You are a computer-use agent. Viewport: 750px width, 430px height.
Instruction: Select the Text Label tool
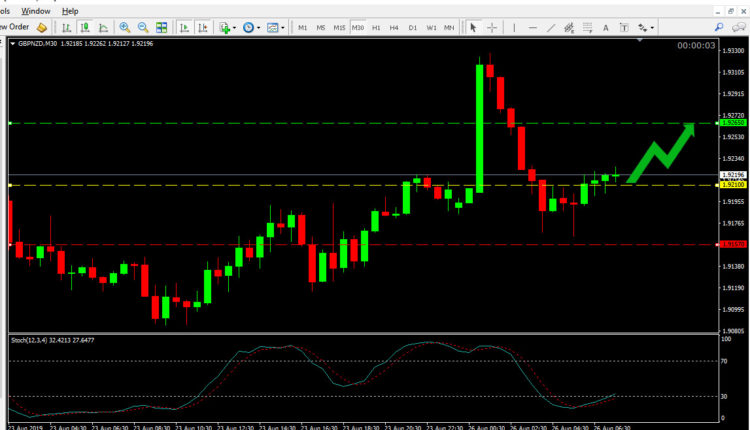(624, 28)
